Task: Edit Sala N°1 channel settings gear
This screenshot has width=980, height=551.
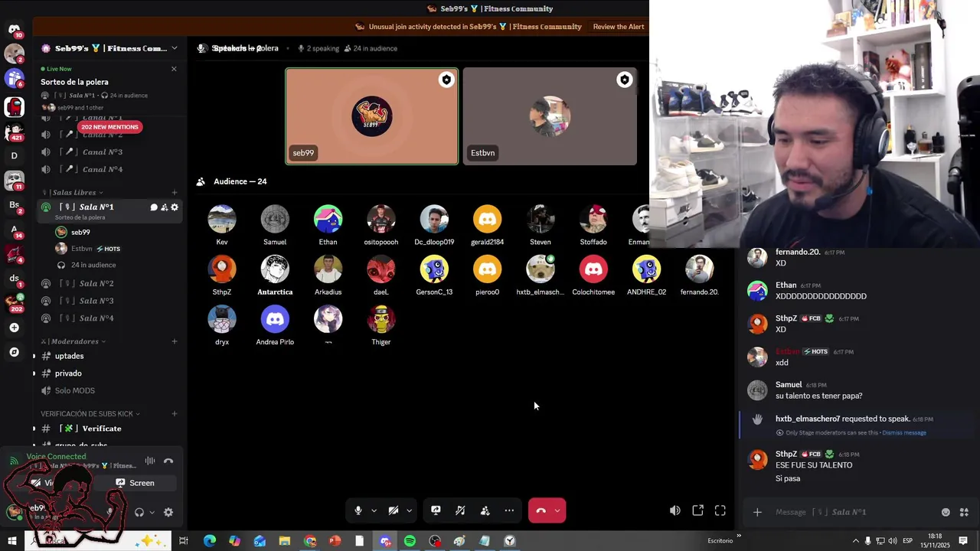Action: click(175, 207)
